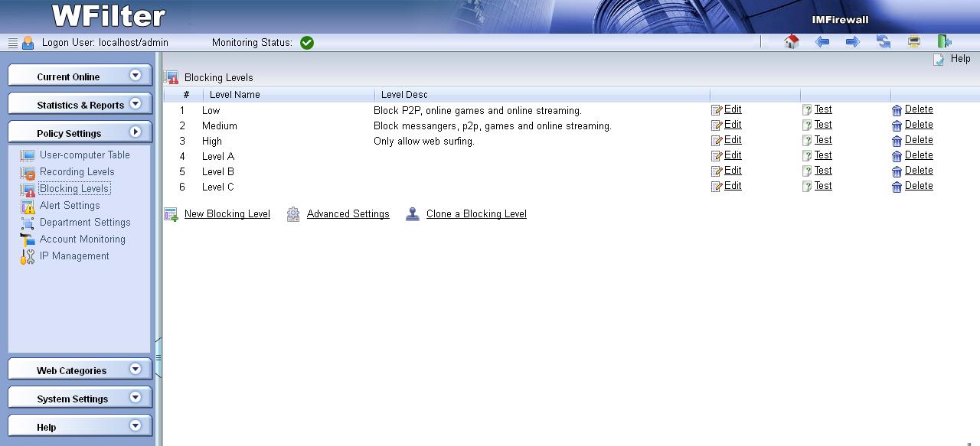Refresh the page using the refresh icon

(x=884, y=42)
